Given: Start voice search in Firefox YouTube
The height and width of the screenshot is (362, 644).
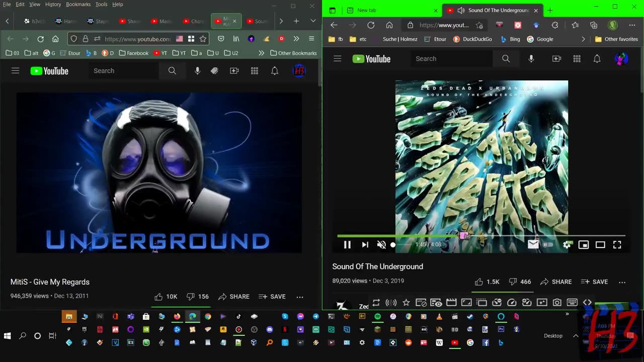Looking at the screenshot, I should pyautogui.click(x=197, y=71).
